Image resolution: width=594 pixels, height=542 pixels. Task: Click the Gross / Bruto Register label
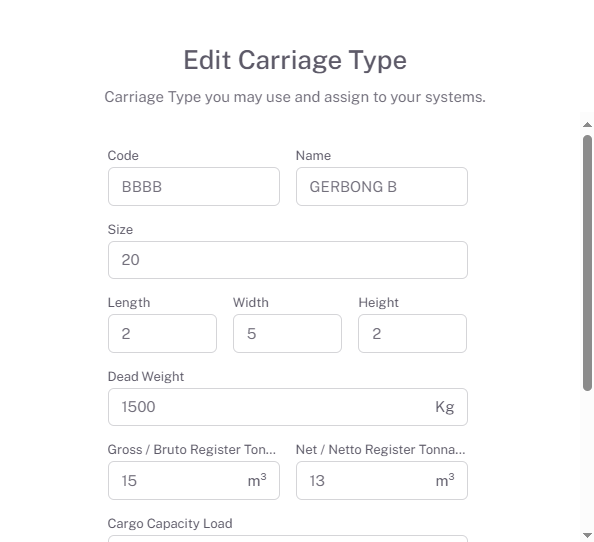192,450
